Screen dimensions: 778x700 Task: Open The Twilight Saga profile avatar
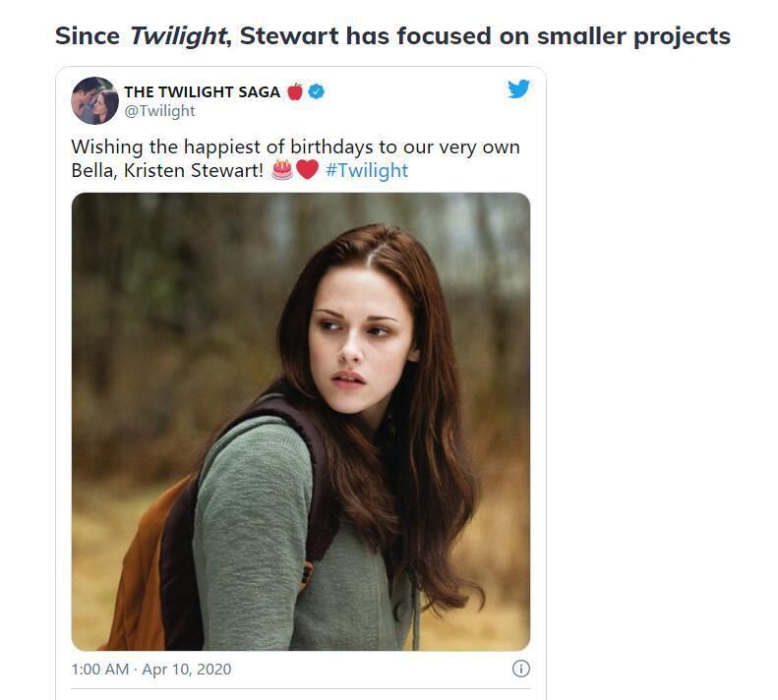click(94, 100)
